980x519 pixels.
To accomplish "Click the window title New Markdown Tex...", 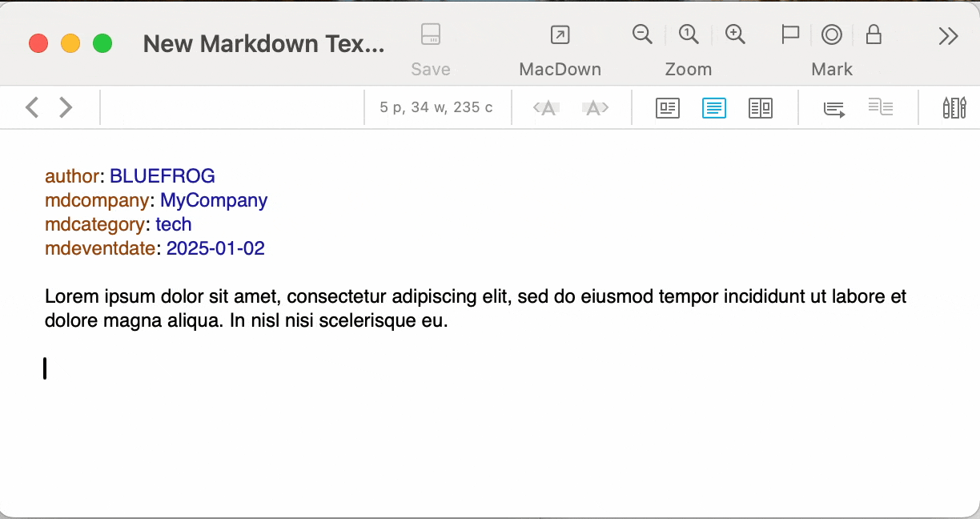I will click(263, 44).
